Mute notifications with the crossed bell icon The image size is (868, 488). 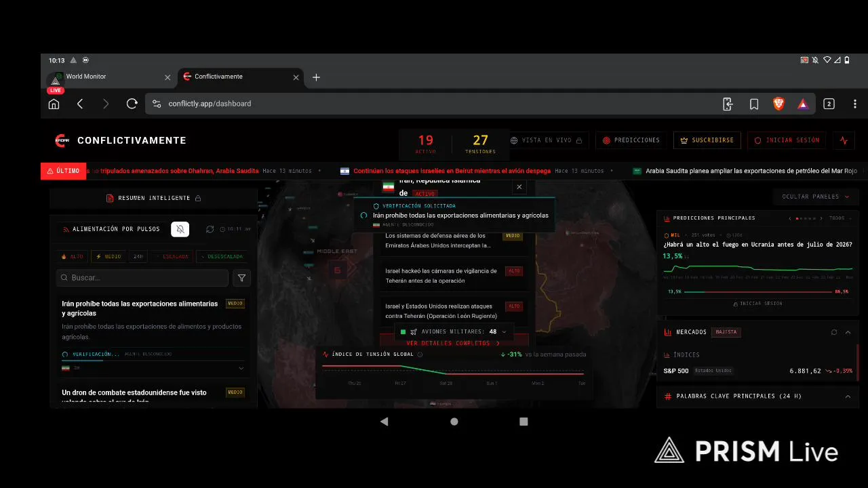click(x=180, y=229)
